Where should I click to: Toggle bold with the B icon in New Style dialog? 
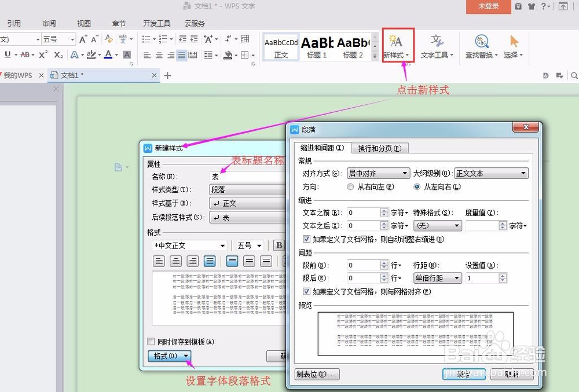(x=279, y=245)
